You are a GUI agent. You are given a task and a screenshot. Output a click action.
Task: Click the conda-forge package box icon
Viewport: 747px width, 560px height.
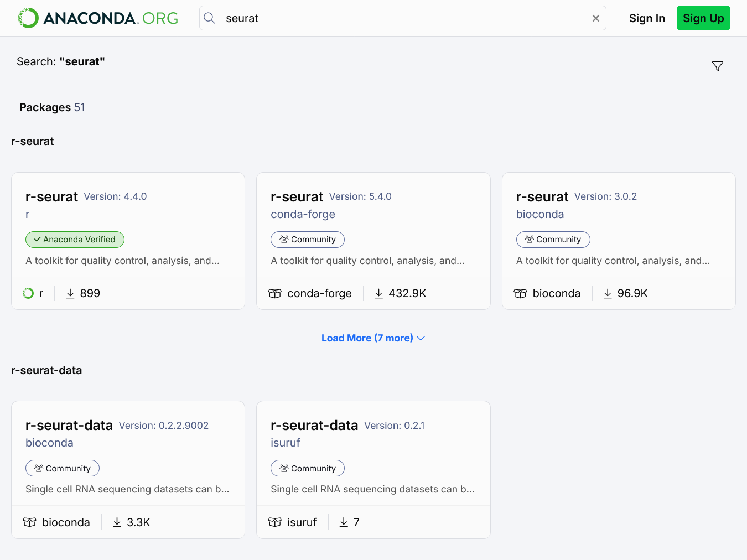[275, 293]
